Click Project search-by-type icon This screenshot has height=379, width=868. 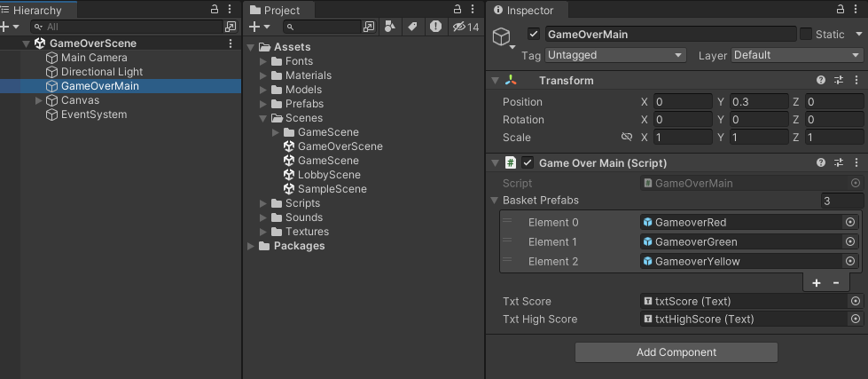[x=369, y=27]
